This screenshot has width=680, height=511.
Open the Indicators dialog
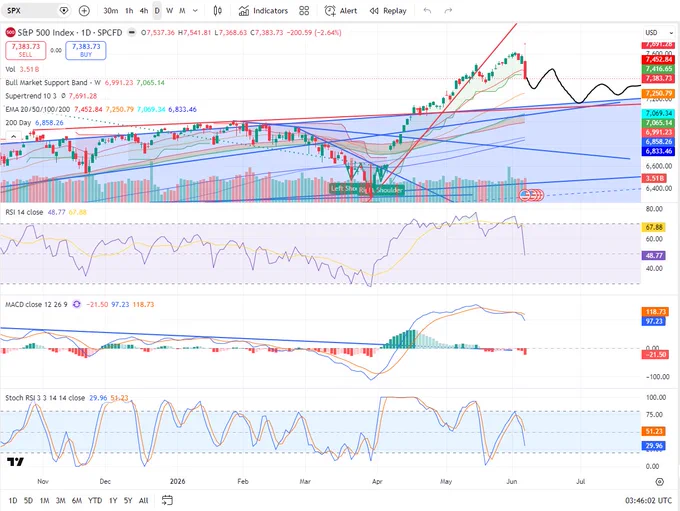coord(263,10)
